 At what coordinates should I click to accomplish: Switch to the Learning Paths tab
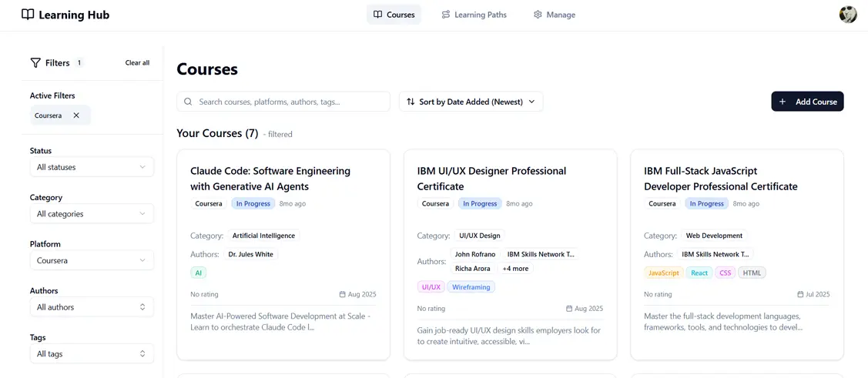[x=474, y=15]
